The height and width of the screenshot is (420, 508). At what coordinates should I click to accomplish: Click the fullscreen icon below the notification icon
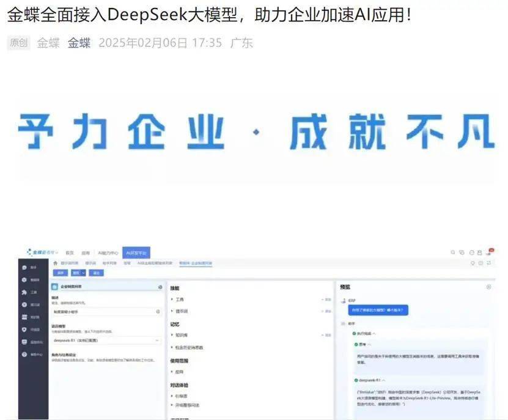[x=489, y=263]
